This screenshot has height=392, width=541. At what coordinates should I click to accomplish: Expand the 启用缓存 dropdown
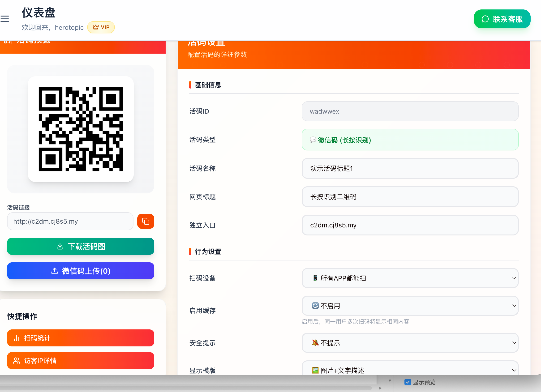coord(410,306)
